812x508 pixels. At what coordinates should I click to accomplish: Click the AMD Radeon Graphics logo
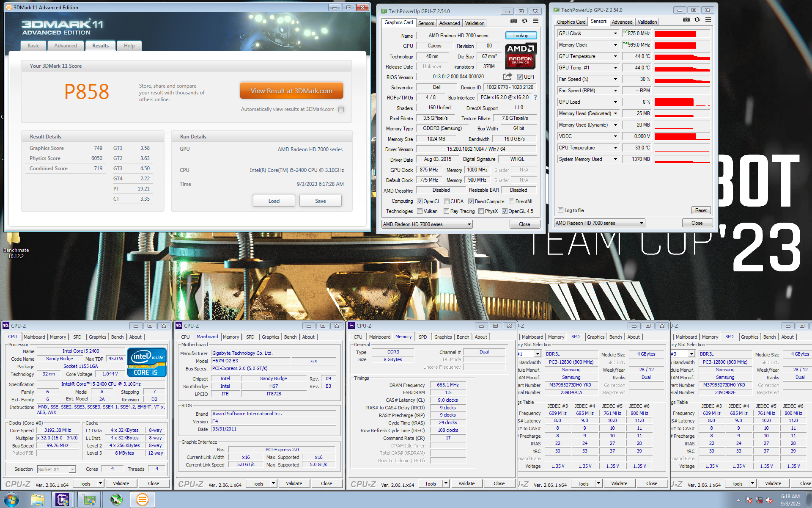(521, 56)
